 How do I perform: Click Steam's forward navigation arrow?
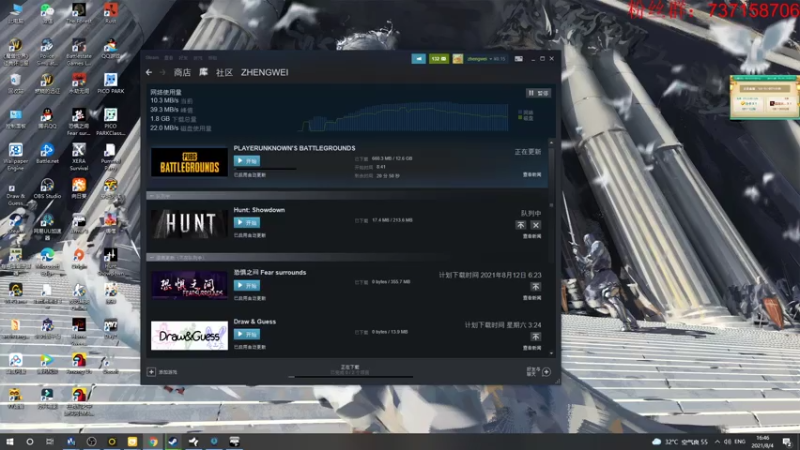click(x=163, y=72)
